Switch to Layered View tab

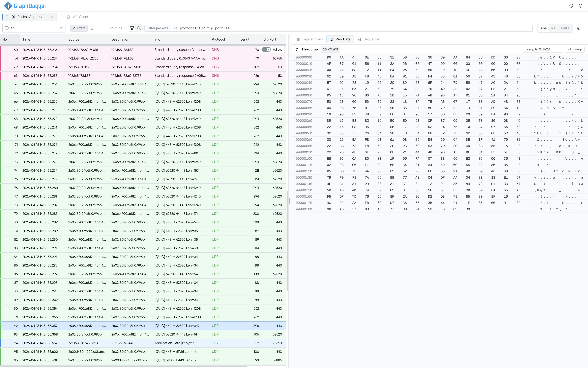click(310, 39)
